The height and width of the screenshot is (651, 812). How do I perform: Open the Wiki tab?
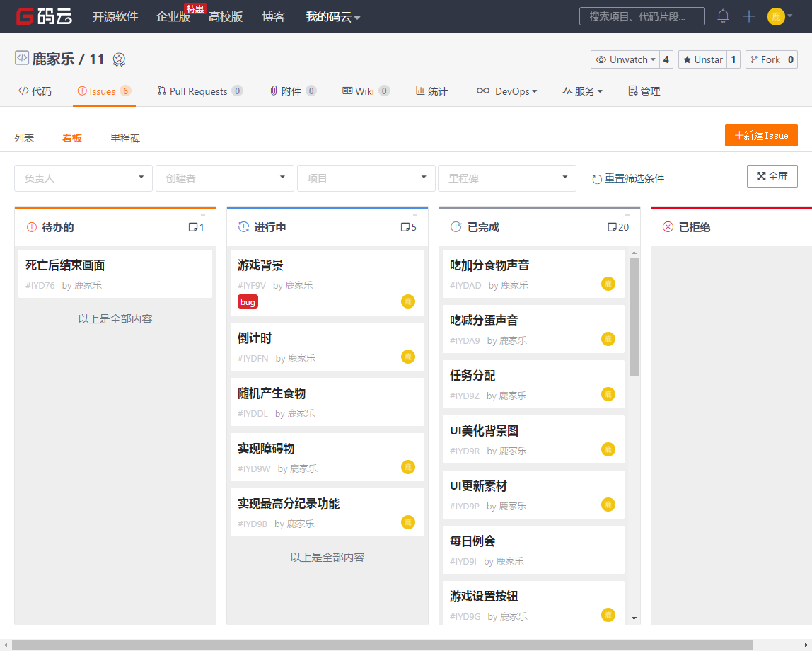(366, 91)
